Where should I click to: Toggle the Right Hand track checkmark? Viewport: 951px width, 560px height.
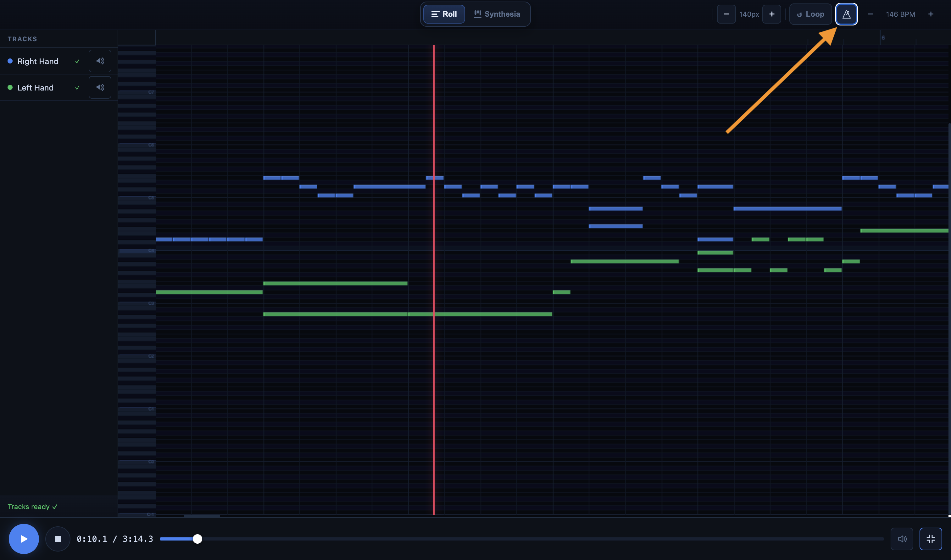tap(77, 61)
